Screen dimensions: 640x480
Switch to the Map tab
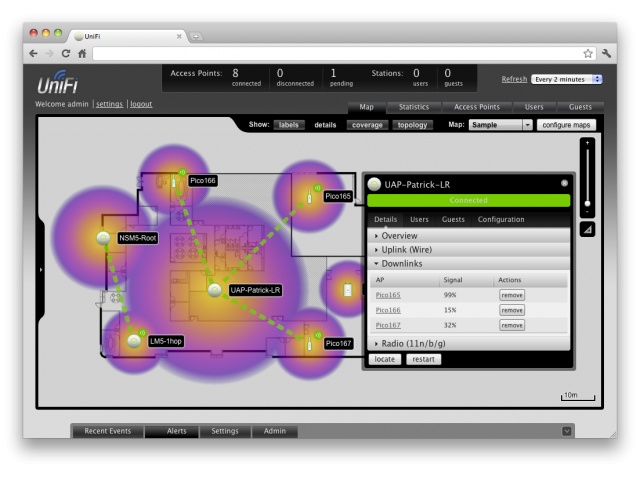click(x=367, y=107)
